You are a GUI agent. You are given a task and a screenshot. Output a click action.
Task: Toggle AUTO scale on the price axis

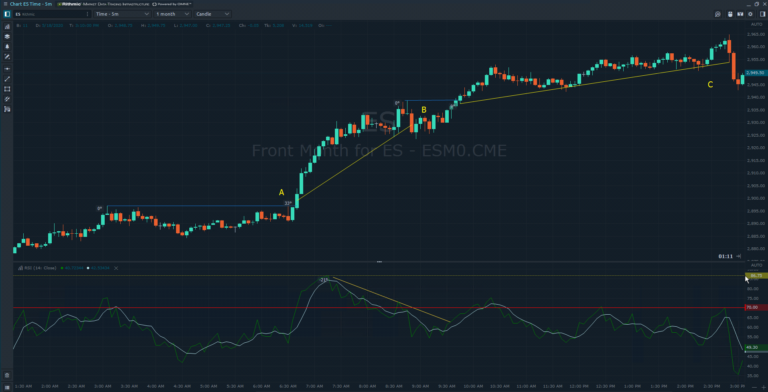pos(757,24)
